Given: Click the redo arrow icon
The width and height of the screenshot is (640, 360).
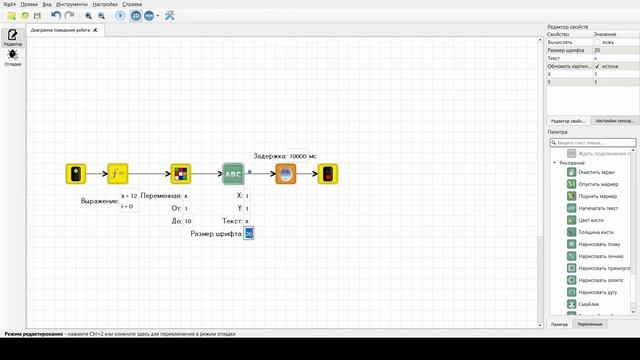Looking at the screenshot, I should (x=69, y=16).
